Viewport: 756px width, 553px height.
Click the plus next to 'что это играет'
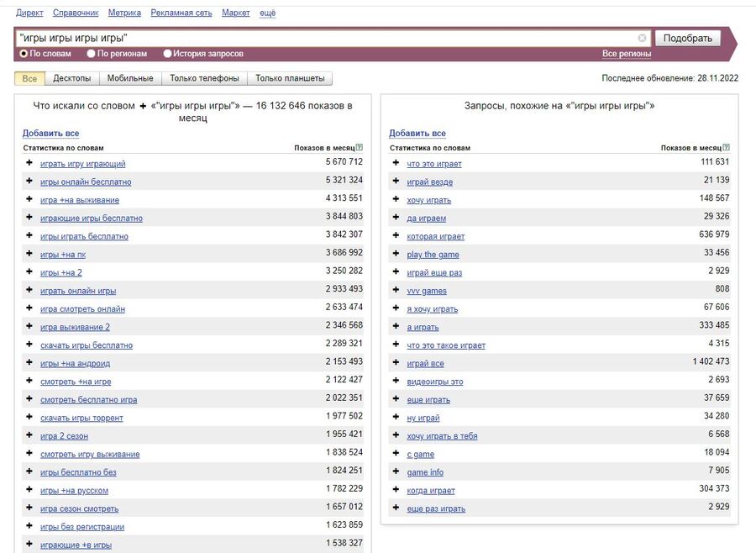click(396, 162)
